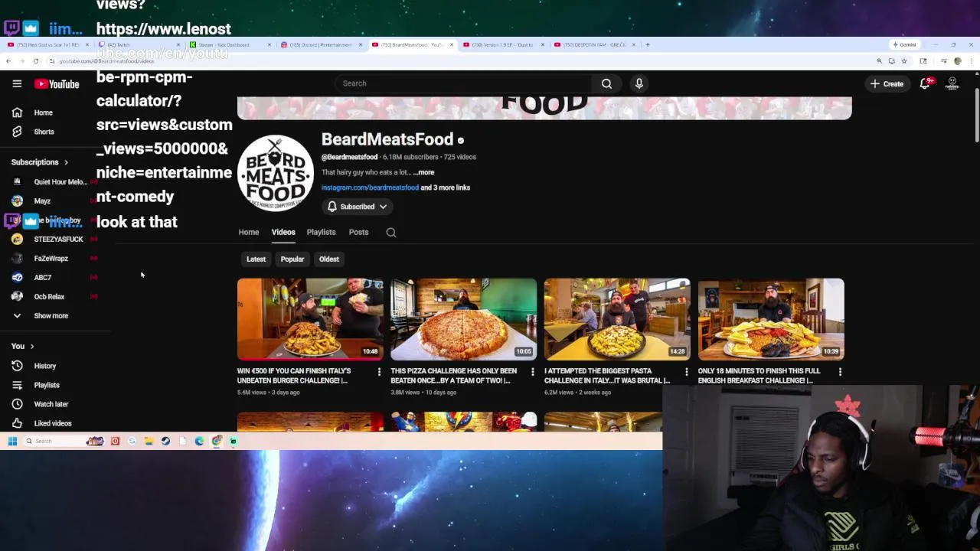Expand the You section arrow

pos(32,347)
